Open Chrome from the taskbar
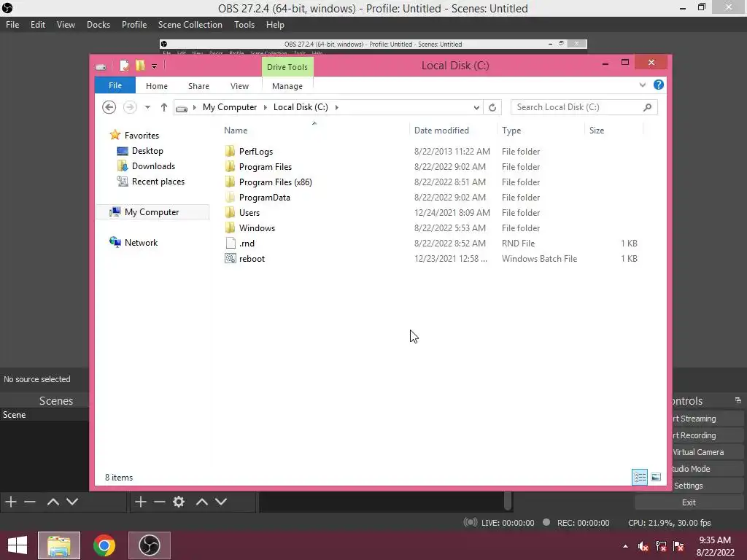Image resolution: width=747 pixels, height=560 pixels. coord(104,545)
